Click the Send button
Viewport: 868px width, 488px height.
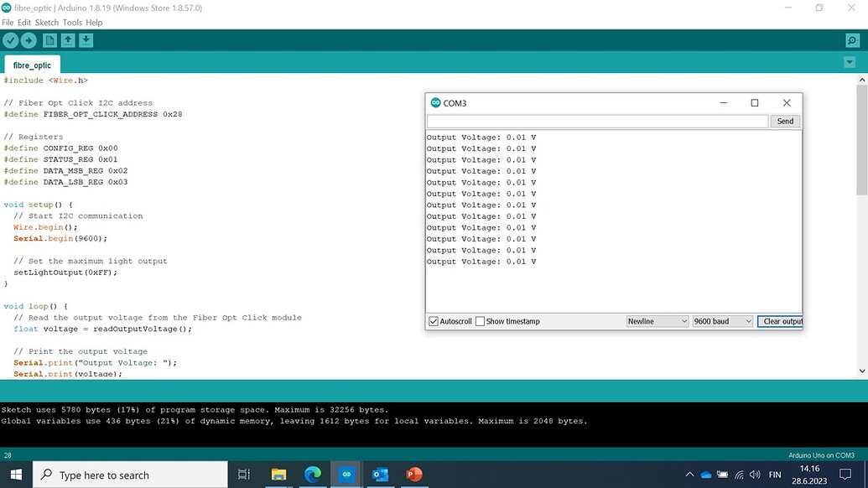click(x=784, y=121)
